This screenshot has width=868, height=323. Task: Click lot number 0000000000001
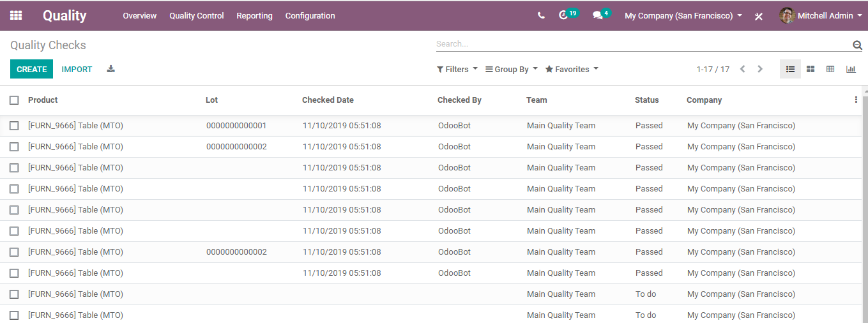(x=236, y=126)
